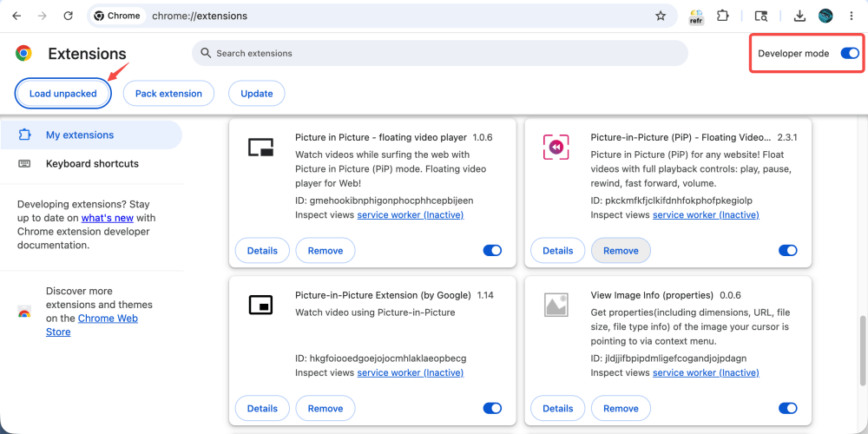The width and height of the screenshot is (868, 434).
Task: Click the chrome://extensions address bar
Action: 382,16
